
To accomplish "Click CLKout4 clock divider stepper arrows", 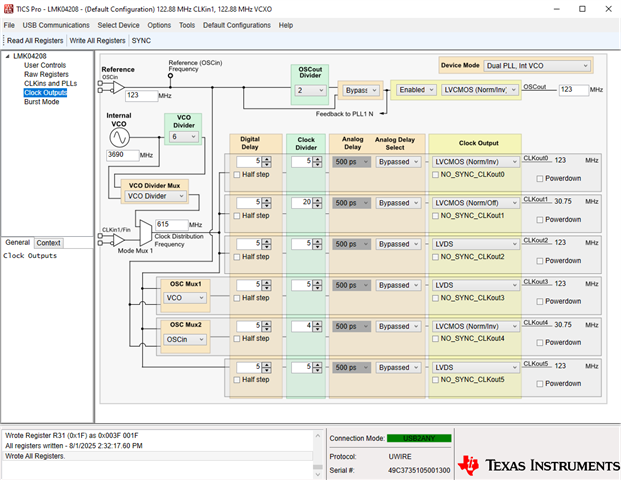I will [x=317, y=327].
